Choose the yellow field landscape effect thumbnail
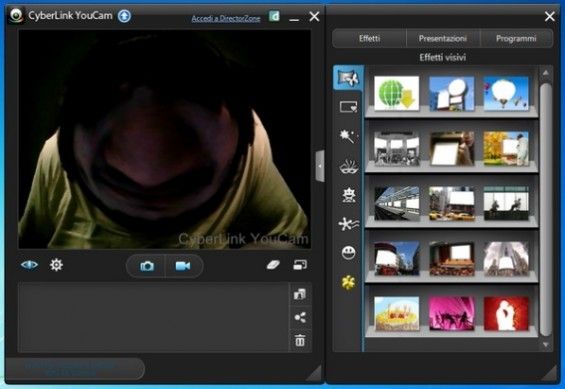565x389 pixels. pos(396,314)
